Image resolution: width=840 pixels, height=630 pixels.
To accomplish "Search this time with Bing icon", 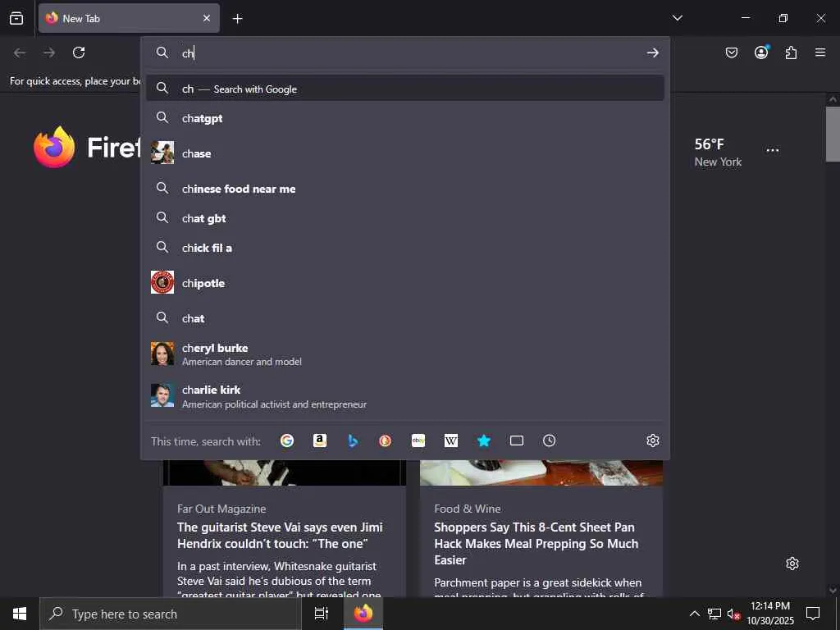I will tap(353, 441).
